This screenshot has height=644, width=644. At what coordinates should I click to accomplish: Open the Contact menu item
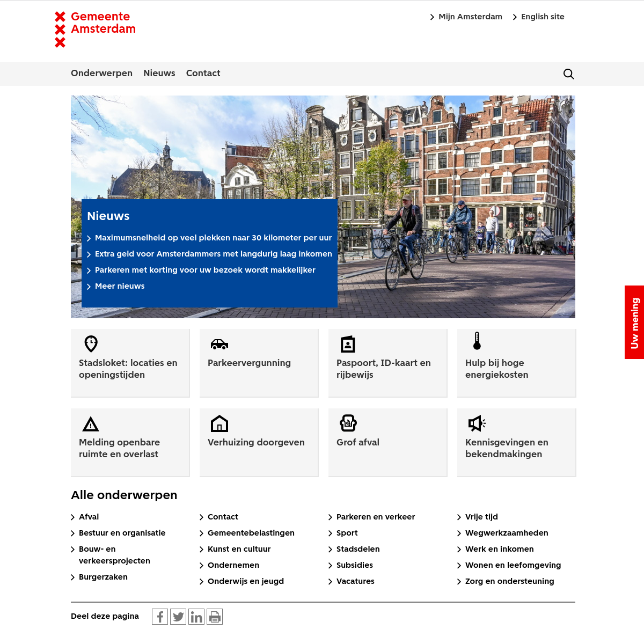coord(203,74)
